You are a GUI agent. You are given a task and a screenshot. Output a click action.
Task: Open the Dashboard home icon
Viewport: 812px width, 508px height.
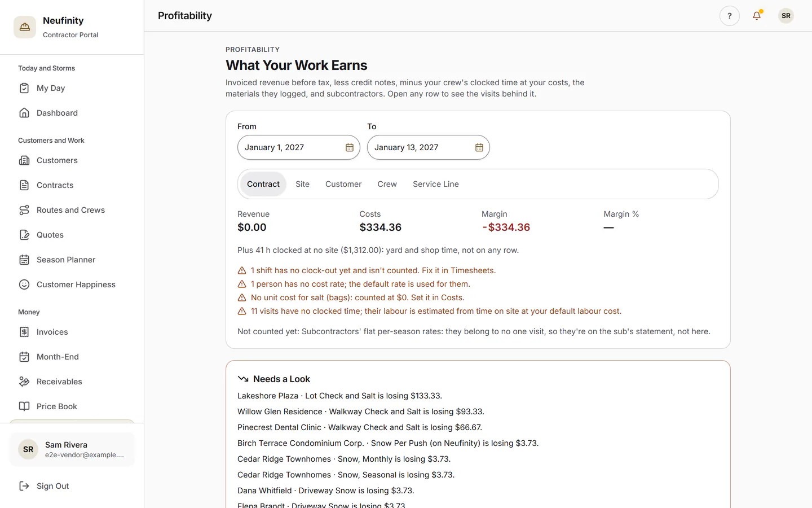pos(24,113)
